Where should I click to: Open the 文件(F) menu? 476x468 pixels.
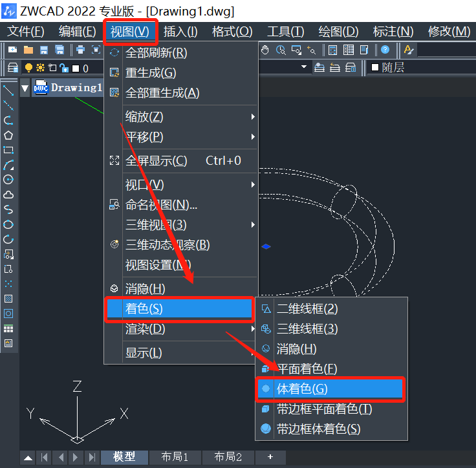[x=25, y=31]
